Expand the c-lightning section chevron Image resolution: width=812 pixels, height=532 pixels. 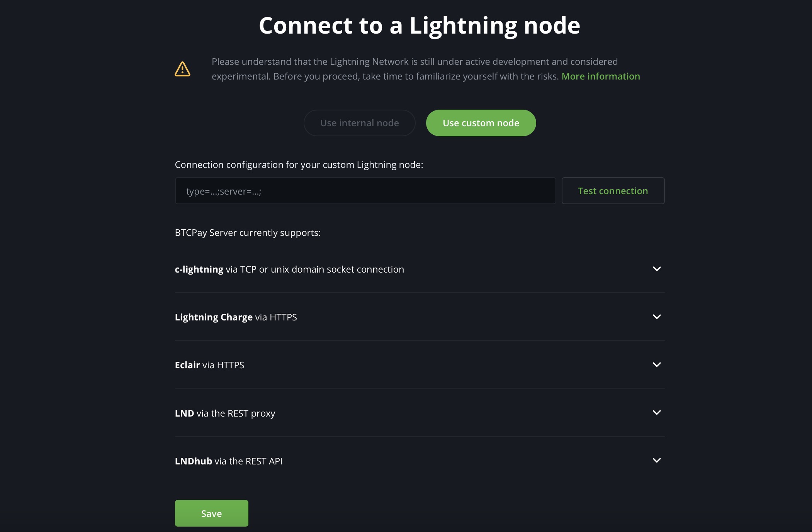tap(657, 269)
